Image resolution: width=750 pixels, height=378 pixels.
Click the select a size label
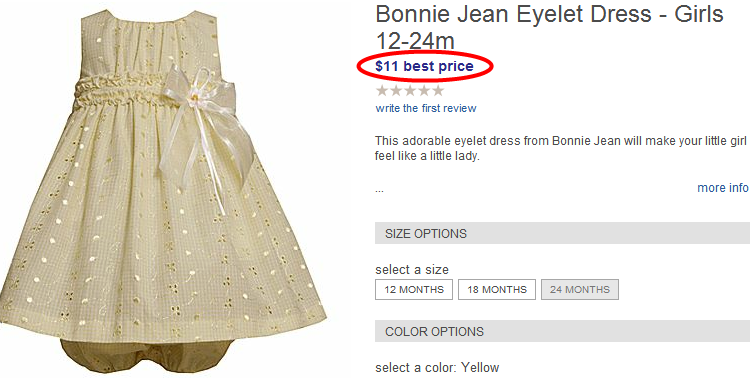pos(412,270)
